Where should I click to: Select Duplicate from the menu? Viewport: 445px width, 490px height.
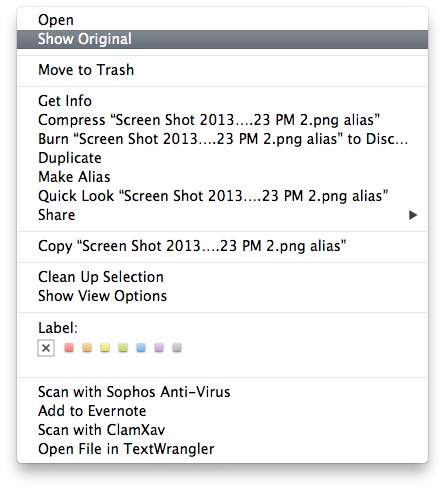click(x=222, y=158)
